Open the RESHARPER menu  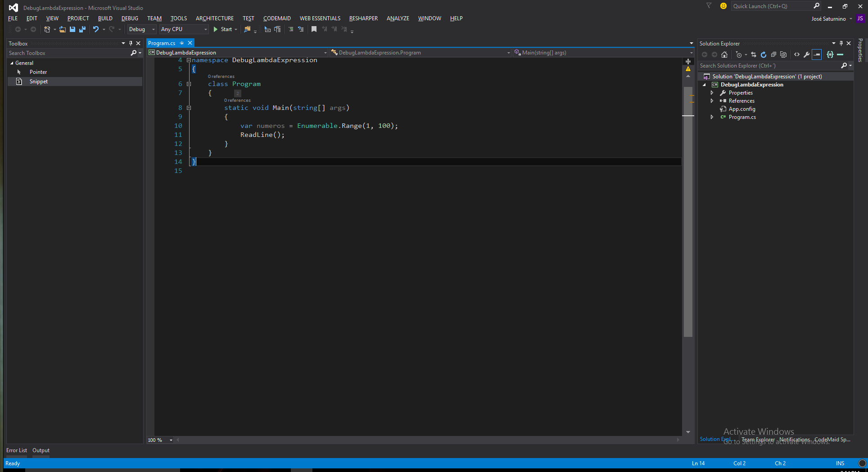tap(363, 18)
